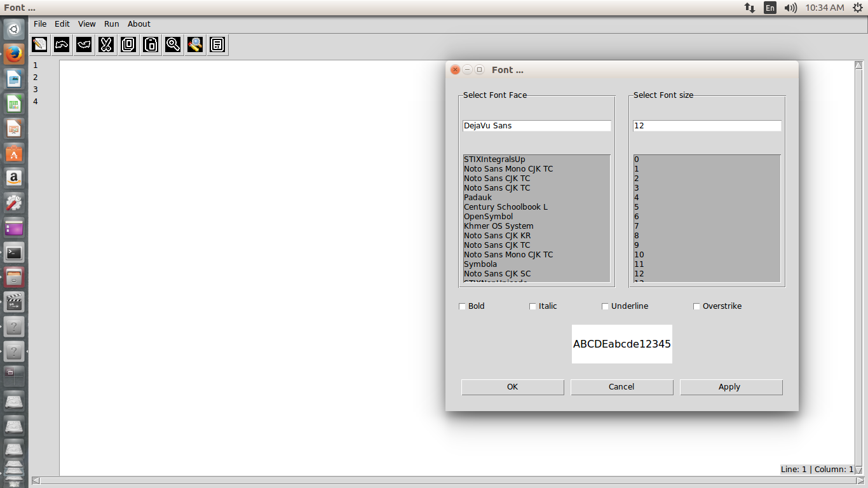Click the Undo arrow icon
Screen dimensions: 868x488
point(62,44)
